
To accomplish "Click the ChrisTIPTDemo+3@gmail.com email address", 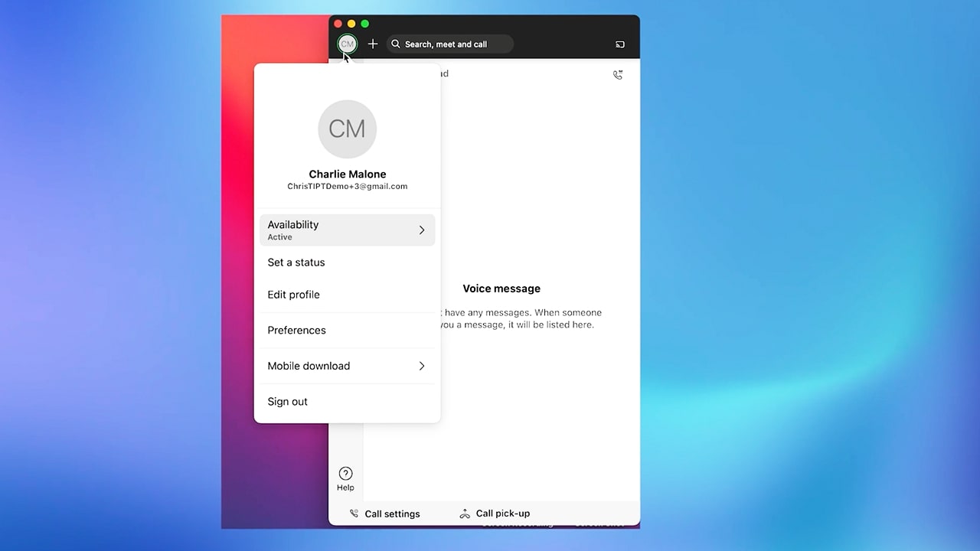I will click(347, 187).
